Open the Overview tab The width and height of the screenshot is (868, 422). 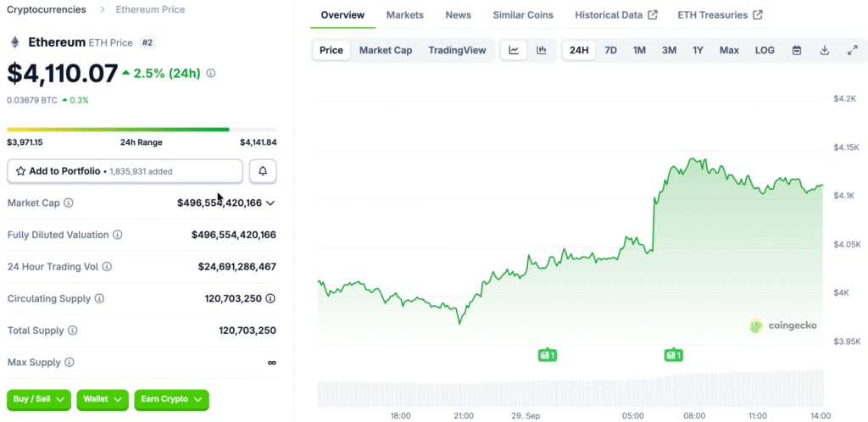click(342, 15)
